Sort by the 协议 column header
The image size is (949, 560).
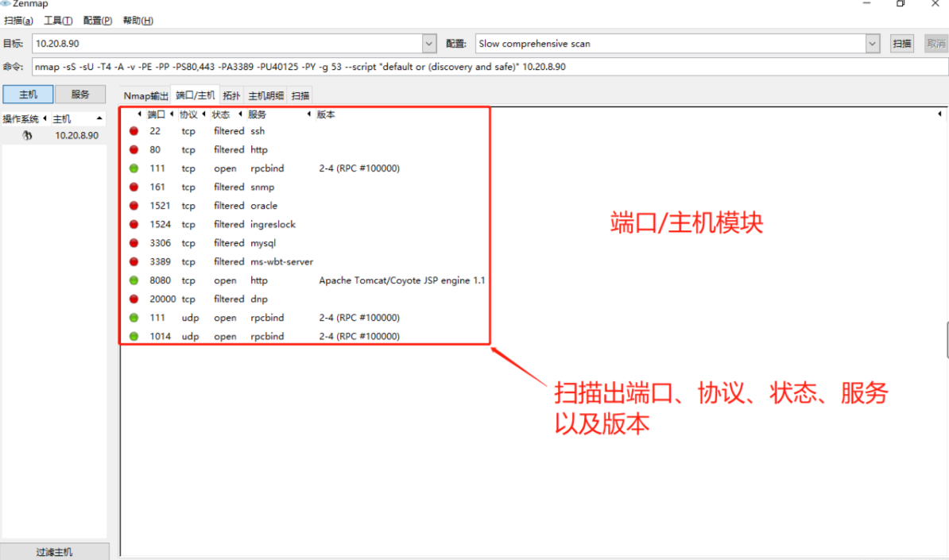tap(188, 114)
